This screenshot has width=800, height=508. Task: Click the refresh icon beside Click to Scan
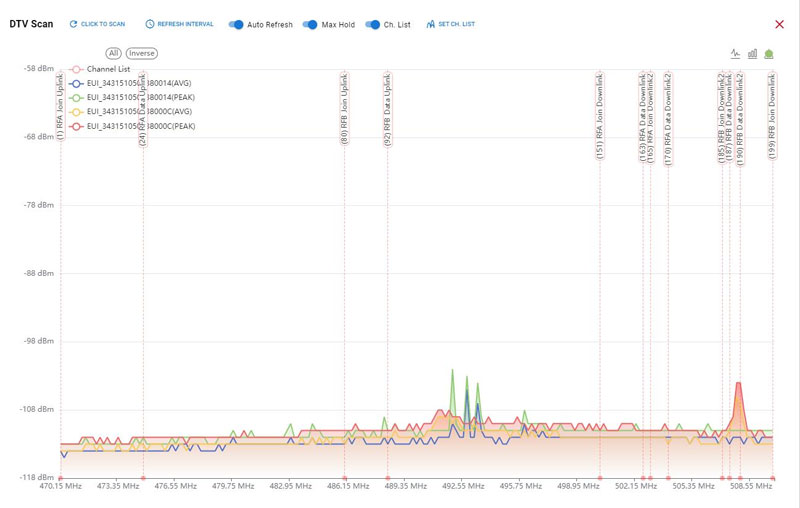click(x=73, y=24)
